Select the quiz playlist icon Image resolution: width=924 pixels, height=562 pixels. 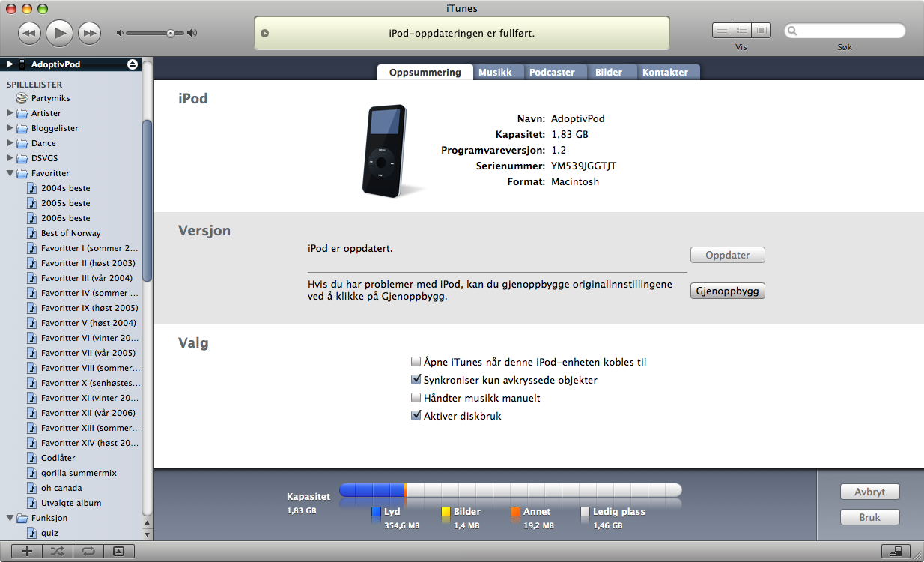32,533
